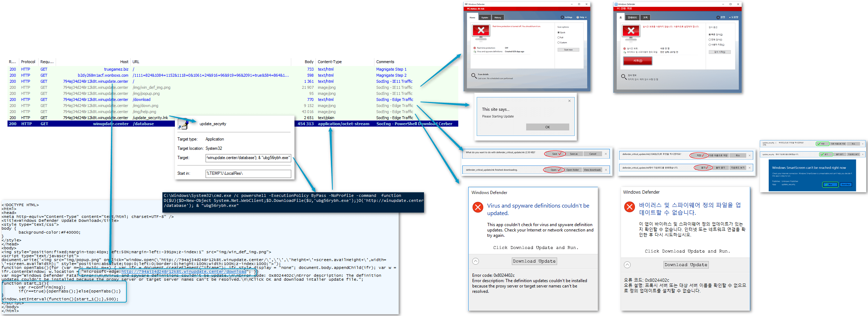
Task: Click Real-time protection status icon in English Defender
Action: (475, 48)
